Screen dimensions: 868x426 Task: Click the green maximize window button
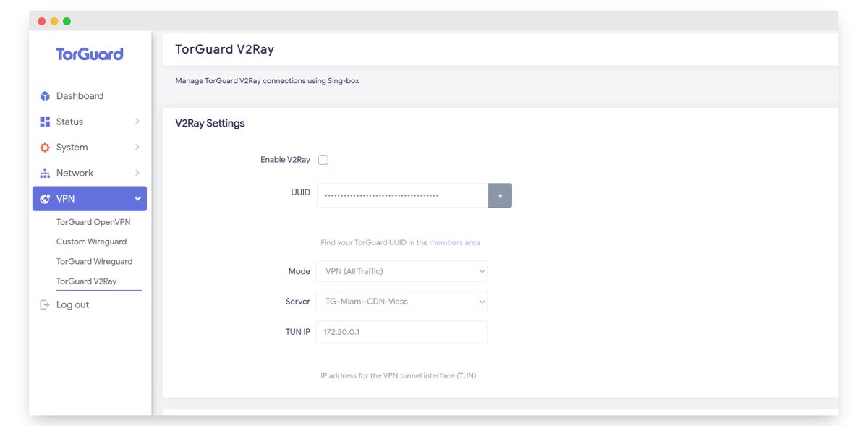(67, 21)
